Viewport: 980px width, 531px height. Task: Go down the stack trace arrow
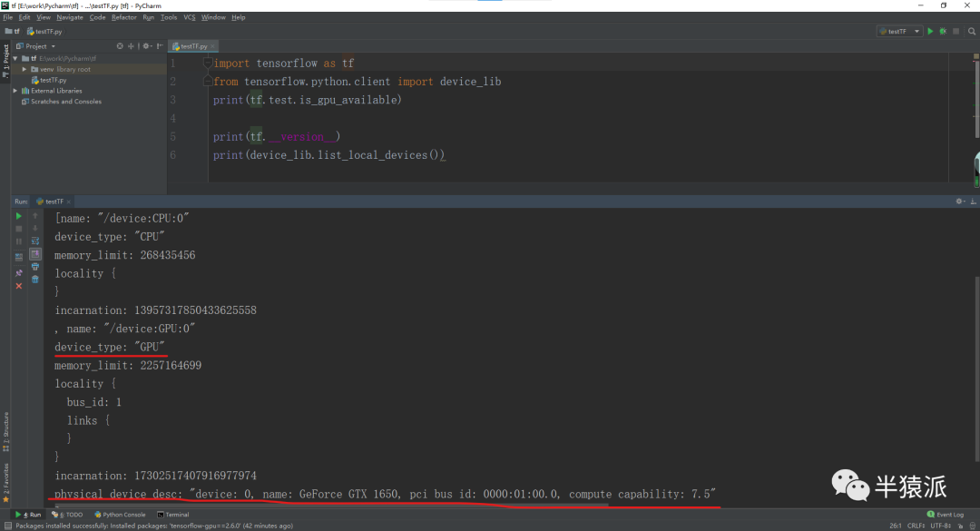(x=35, y=229)
